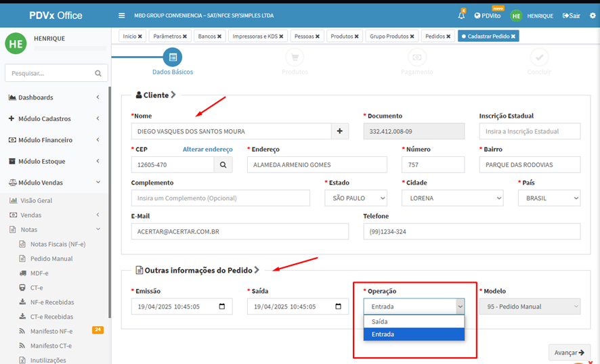Screen dimensions: 600x364
Task: Click the Dados Básicos step icon
Action: pyautogui.click(x=173, y=58)
